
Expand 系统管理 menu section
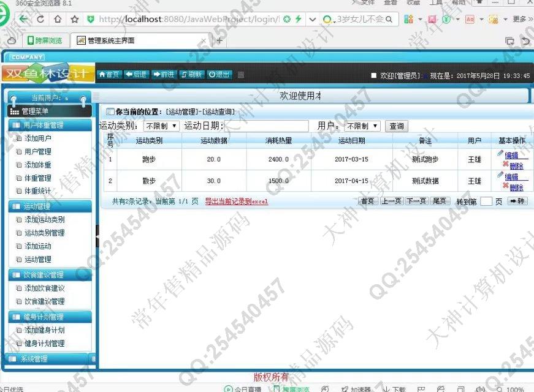[48, 359]
